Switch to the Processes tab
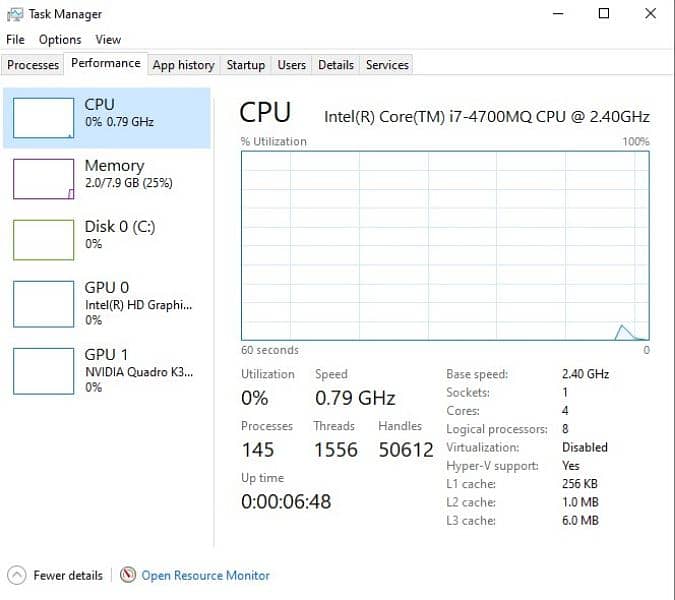 33,65
